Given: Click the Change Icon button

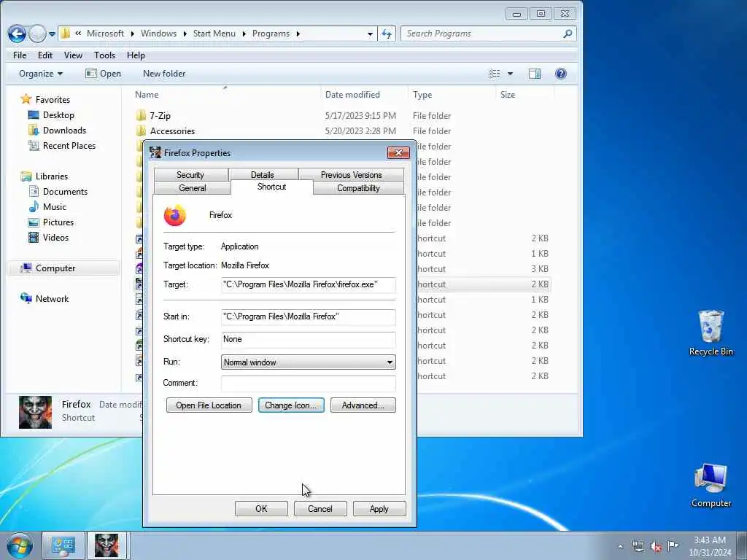Looking at the screenshot, I should 291,405.
